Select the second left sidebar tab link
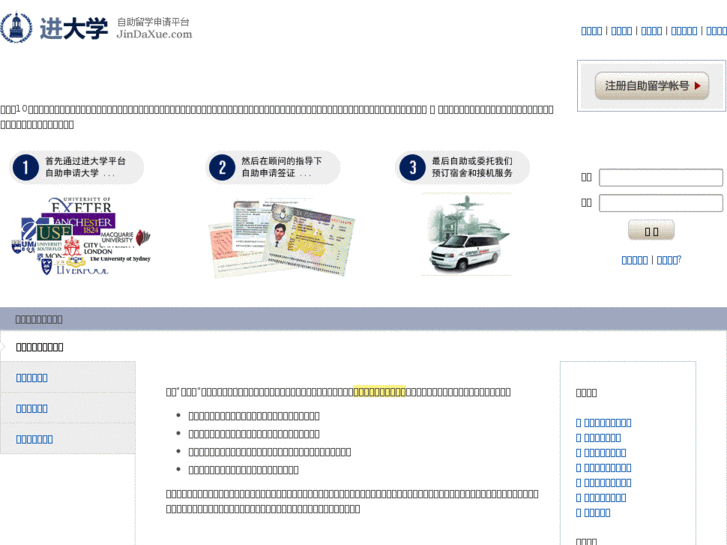The width and height of the screenshot is (727, 545). click(32, 409)
